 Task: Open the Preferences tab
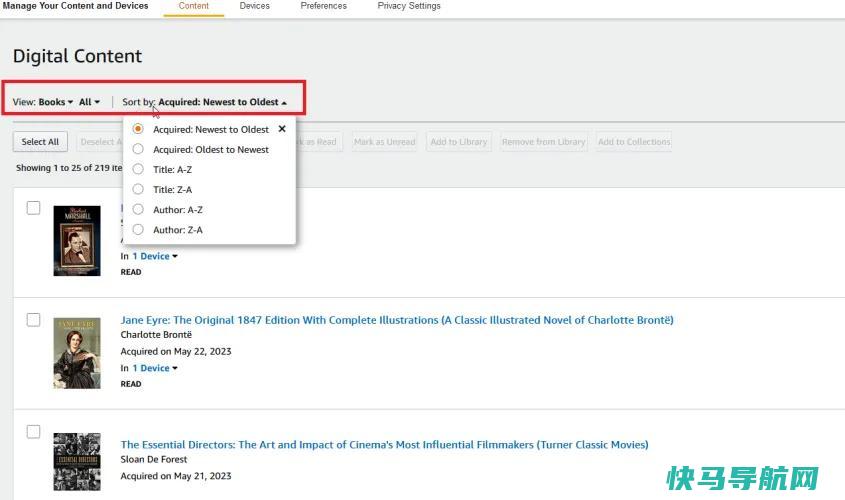pyautogui.click(x=323, y=6)
